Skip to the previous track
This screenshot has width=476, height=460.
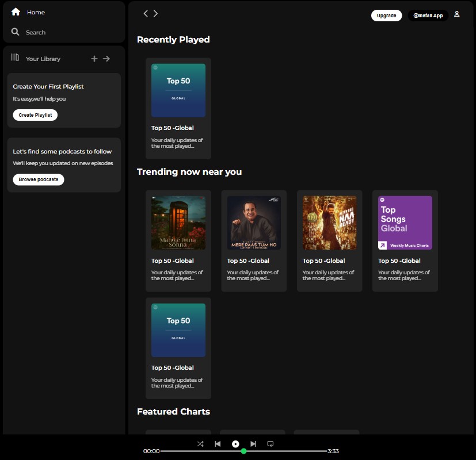coord(218,444)
